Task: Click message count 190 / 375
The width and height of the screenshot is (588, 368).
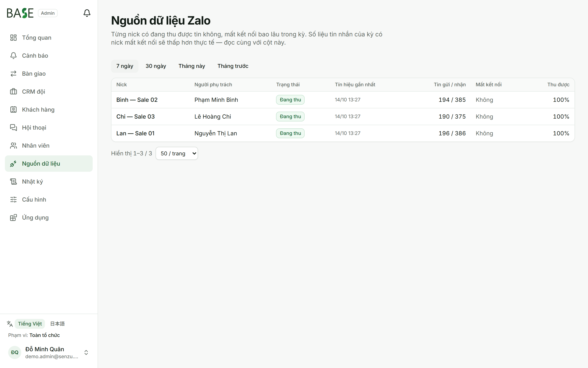Action: (x=452, y=117)
